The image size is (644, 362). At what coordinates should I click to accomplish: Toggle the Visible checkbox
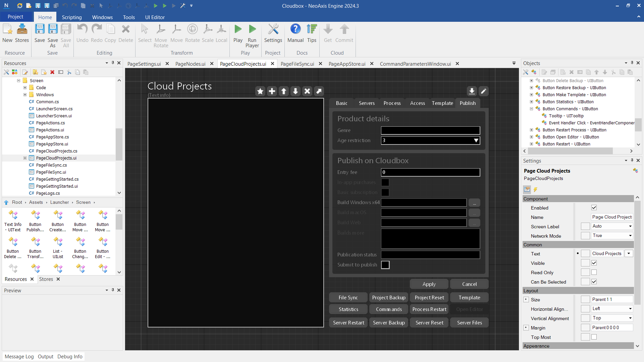point(594,263)
